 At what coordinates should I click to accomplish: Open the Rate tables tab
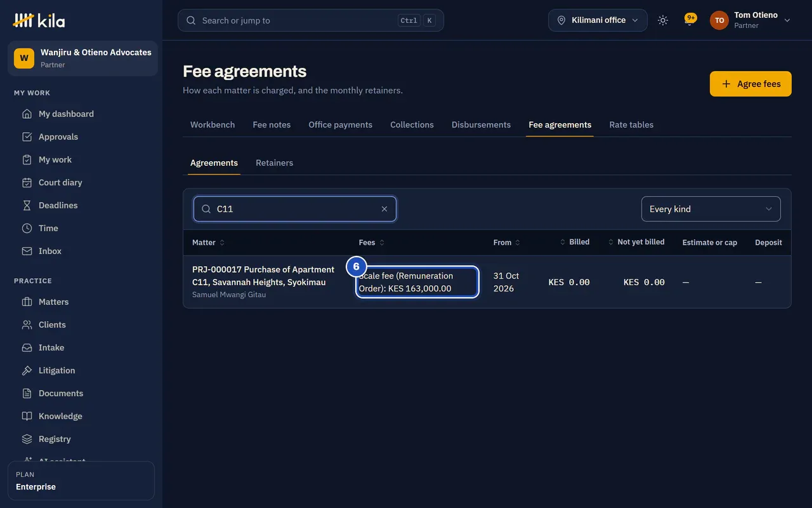631,125
